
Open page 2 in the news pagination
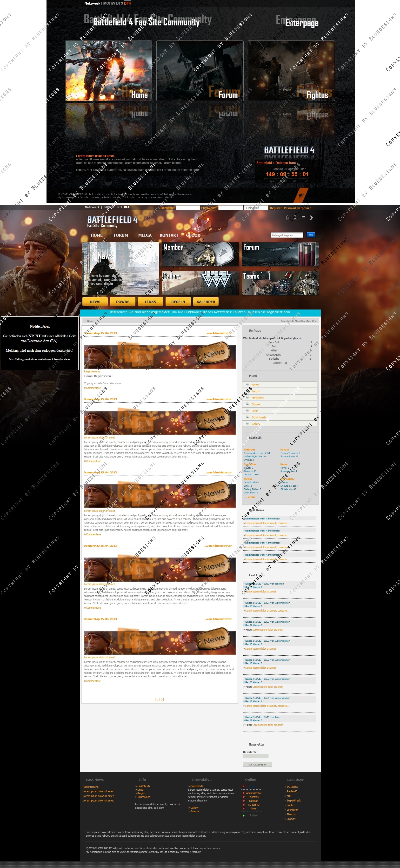point(162,700)
